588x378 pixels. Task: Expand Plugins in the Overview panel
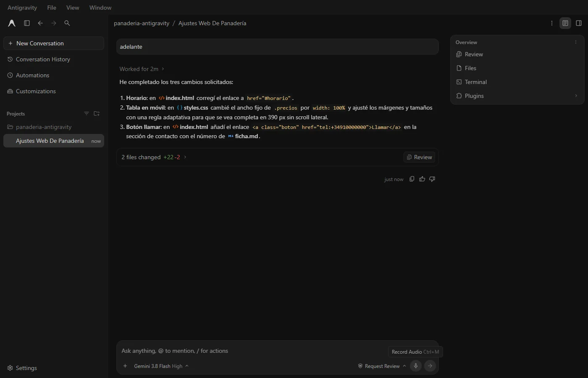(x=517, y=96)
